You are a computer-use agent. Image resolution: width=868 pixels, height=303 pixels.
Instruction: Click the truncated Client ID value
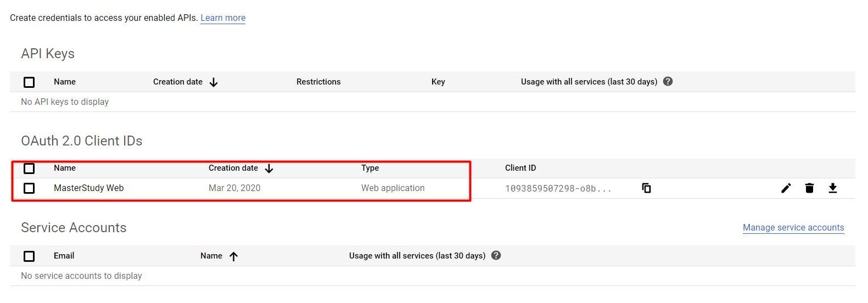click(x=558, y=189)
